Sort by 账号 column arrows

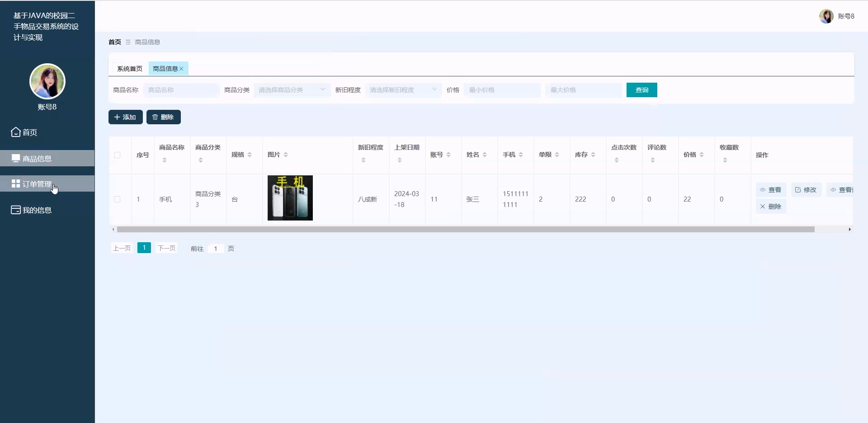(x=448, y=155)
